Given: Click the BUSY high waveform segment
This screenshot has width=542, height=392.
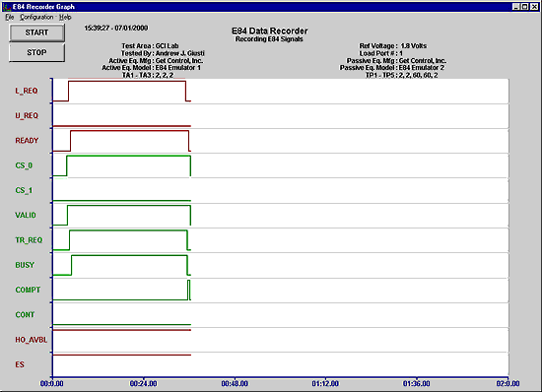Looking at the screenshot, I should tap(129, 255).
